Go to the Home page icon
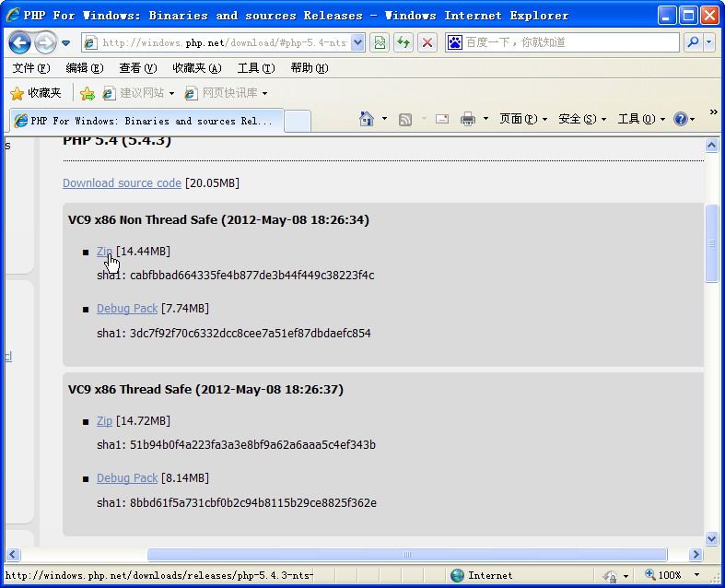 [367, 119]
